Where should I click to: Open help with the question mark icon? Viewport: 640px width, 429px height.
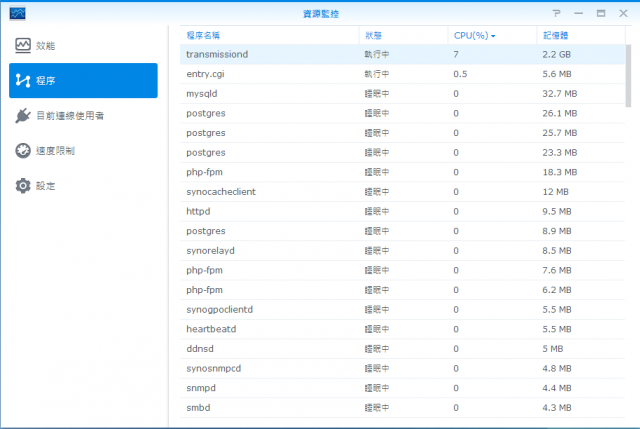click(x=557, y=13)
